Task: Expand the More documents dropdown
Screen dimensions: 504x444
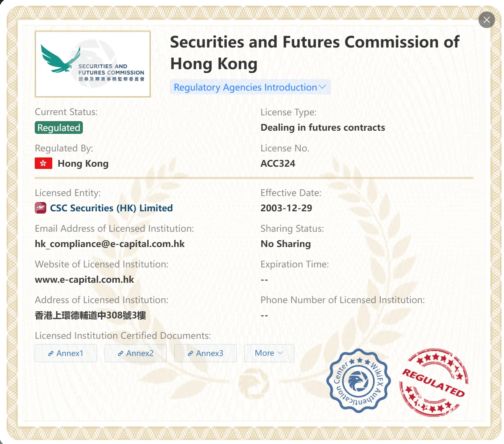Action: (x=269, y=353)
